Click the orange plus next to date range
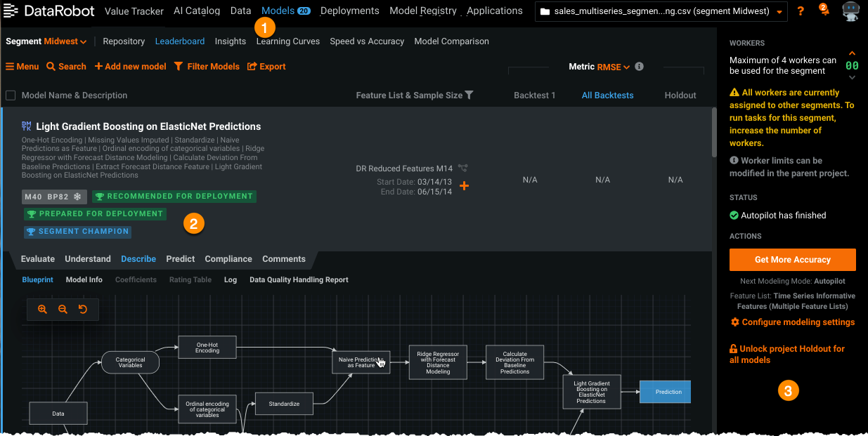Screen dimensions: 868x436 pos(464,186)
